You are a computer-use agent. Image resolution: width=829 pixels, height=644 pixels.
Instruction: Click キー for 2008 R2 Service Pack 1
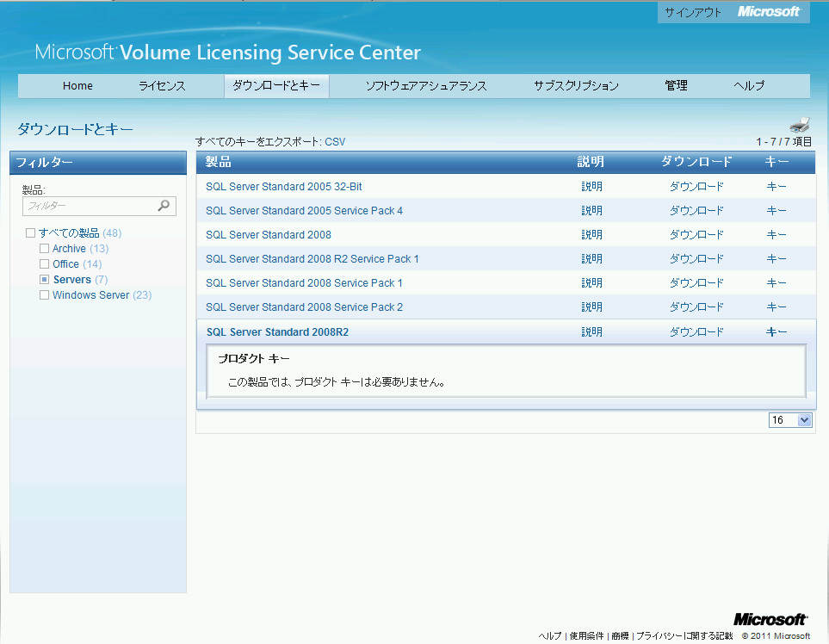coord(776,259)
